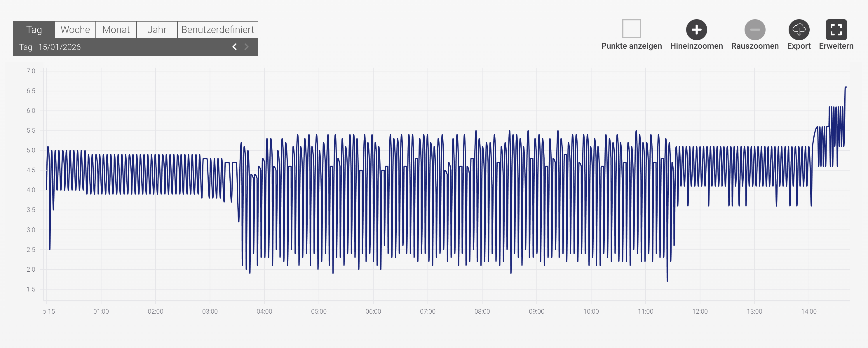
Task: Click the 12:00 x-axis time label
Action: click(x=700, y=311)
